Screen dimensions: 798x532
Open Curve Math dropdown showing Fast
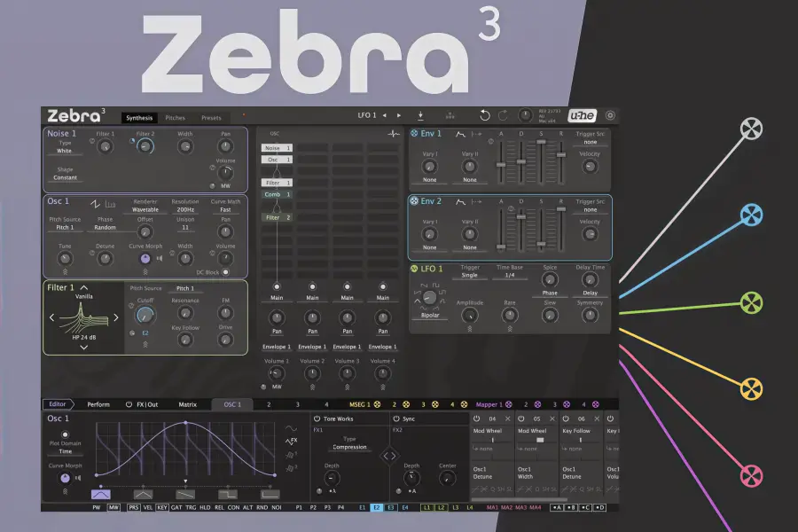point(225,209)
